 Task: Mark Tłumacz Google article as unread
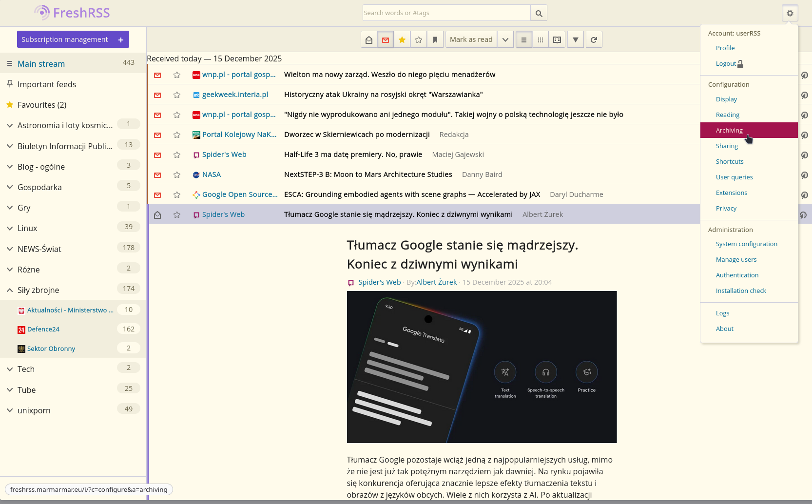(x=157, y=215)
